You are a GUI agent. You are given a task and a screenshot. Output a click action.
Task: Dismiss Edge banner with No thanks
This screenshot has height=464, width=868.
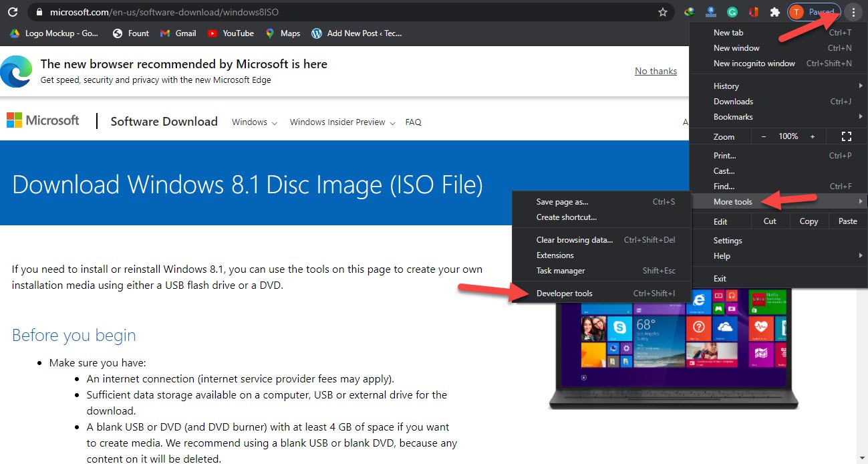[656, 71]
